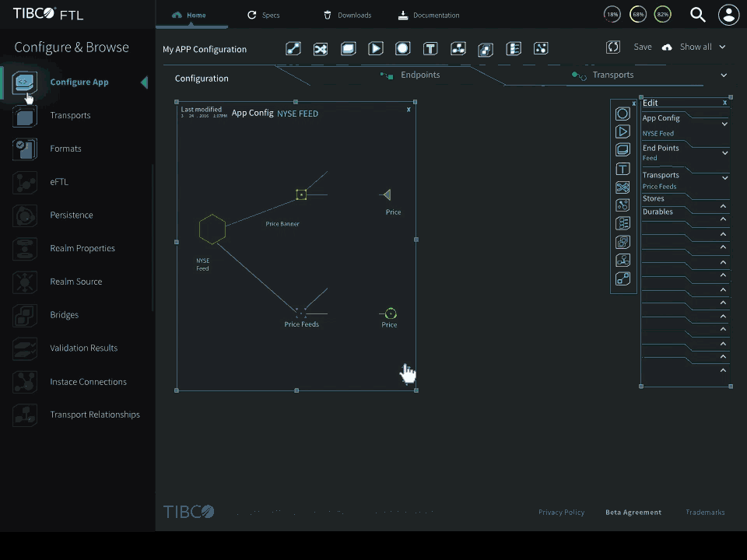Screen dimensions: 747x560
Task: Click the Transports sidebar icon
Action: 24,117
